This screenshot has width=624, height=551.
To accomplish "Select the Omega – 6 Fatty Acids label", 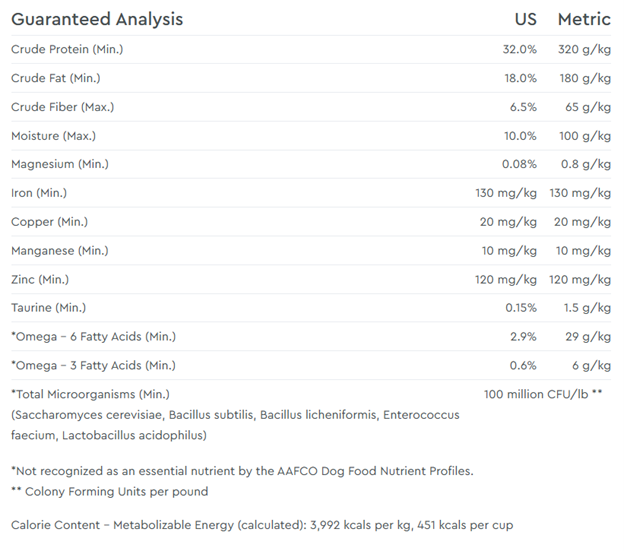I will coord(93,337).
